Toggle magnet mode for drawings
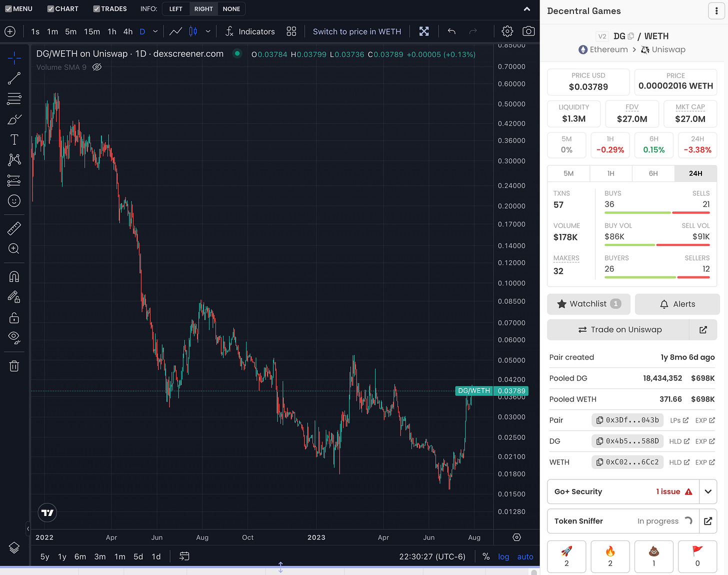This screenshot has width=728, height=575. tap(14, 276)
